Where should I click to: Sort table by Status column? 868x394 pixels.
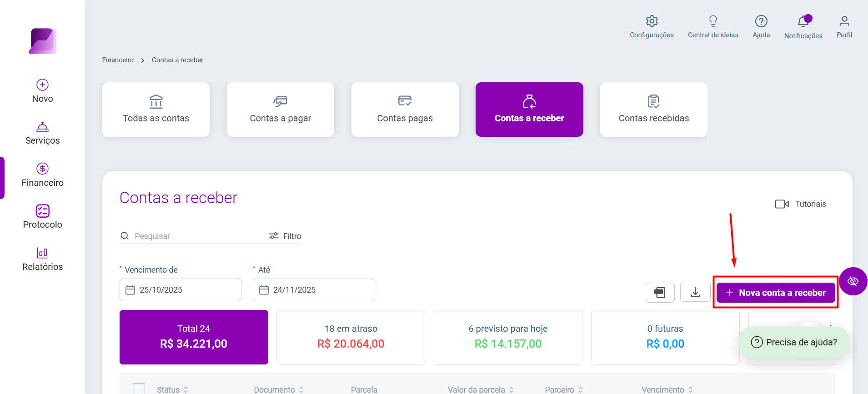(x=172, y=389)
